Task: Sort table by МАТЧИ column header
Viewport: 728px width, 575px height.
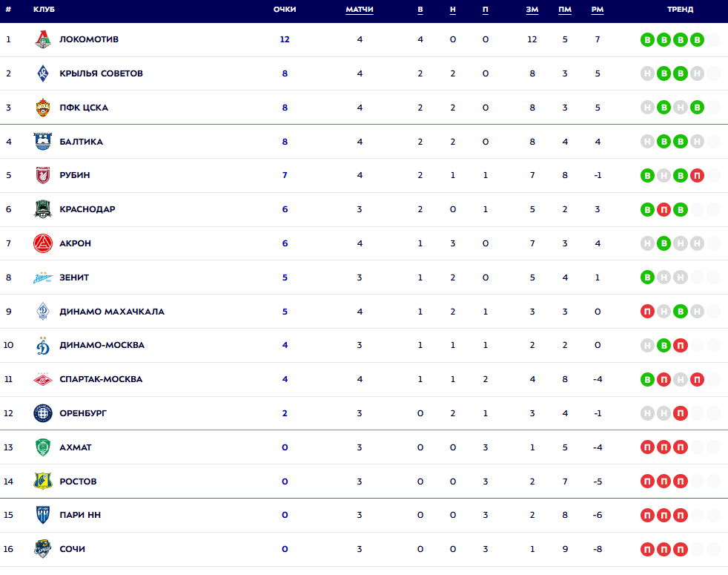Action: [x=360, y=10]
